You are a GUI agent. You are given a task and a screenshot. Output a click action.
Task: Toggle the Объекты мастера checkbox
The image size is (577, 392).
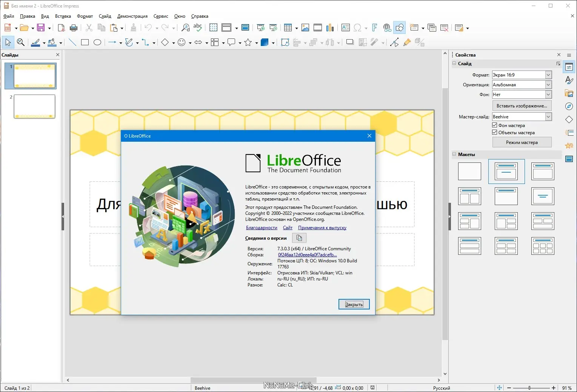495,132
